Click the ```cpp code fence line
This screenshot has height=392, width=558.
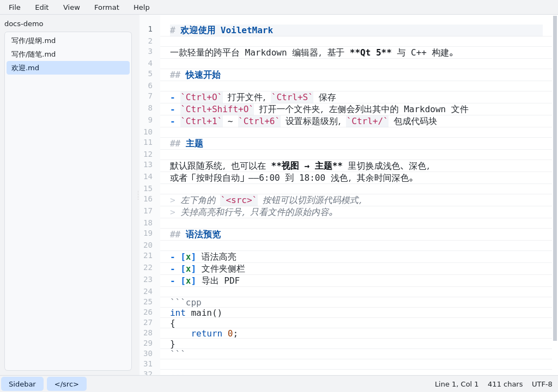pos(186,302)
